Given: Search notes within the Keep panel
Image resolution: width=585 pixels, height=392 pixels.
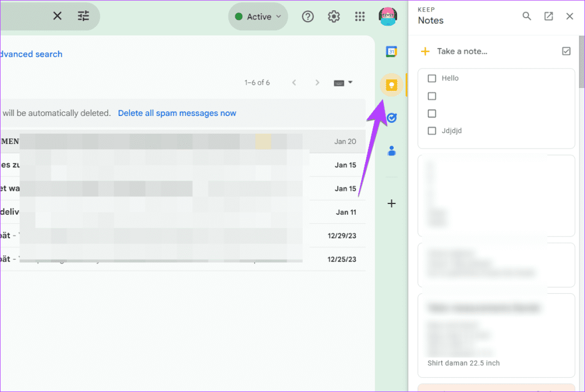Looking at the screenshot, I should [527, 16].
